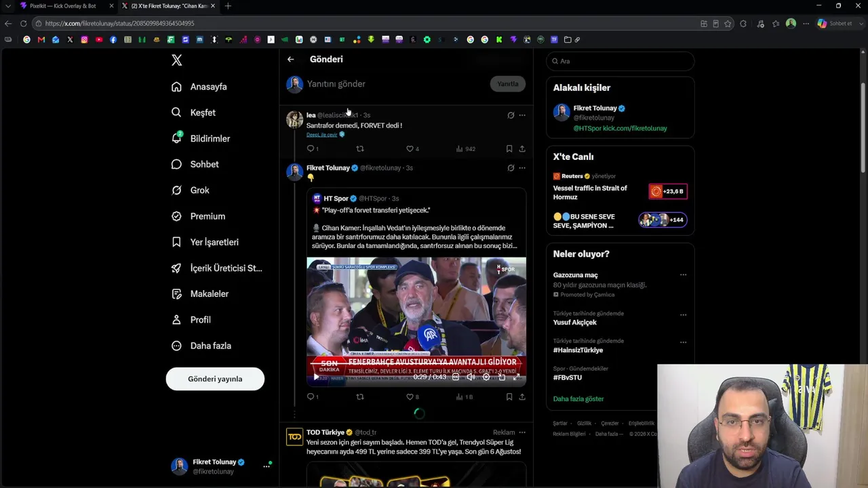Open tab search dropdown arrow
This screenshot has height=488, width=868.
[8, 6]
